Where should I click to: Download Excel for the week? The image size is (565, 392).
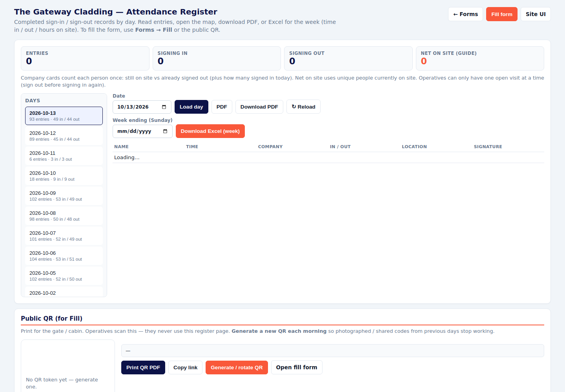tap(210, 131)
